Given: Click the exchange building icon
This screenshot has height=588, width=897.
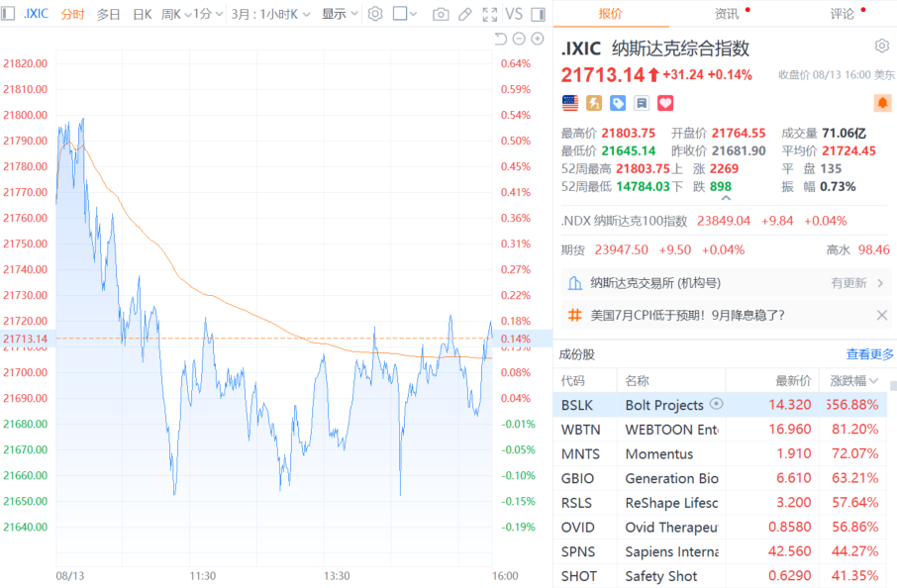Looking at the screenshot, I should [x=575, y=283].
